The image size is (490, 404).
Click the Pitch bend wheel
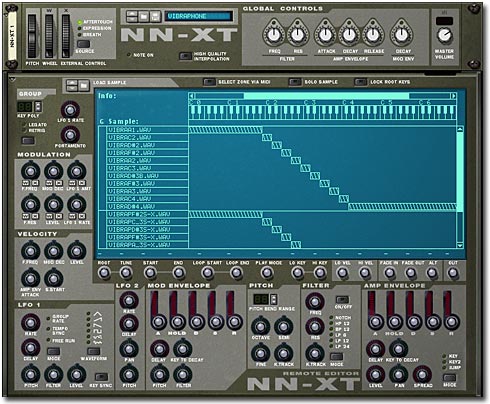[x=32, y=36]
